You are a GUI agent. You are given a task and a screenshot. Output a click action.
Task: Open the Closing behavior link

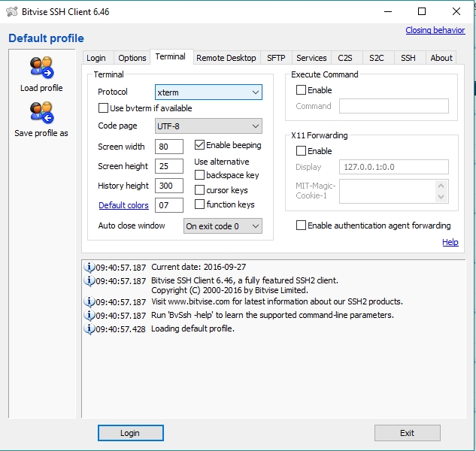pos(435,30)
